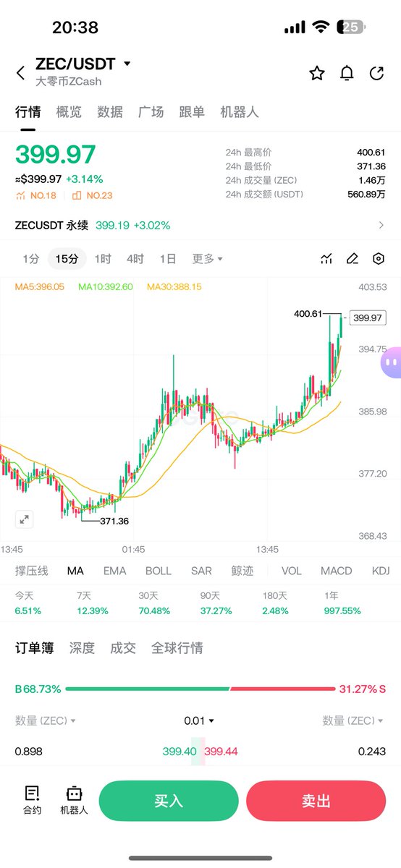
Task: Open right 数量 (ZEC) unit dropdown
Action: click(354, 720)
